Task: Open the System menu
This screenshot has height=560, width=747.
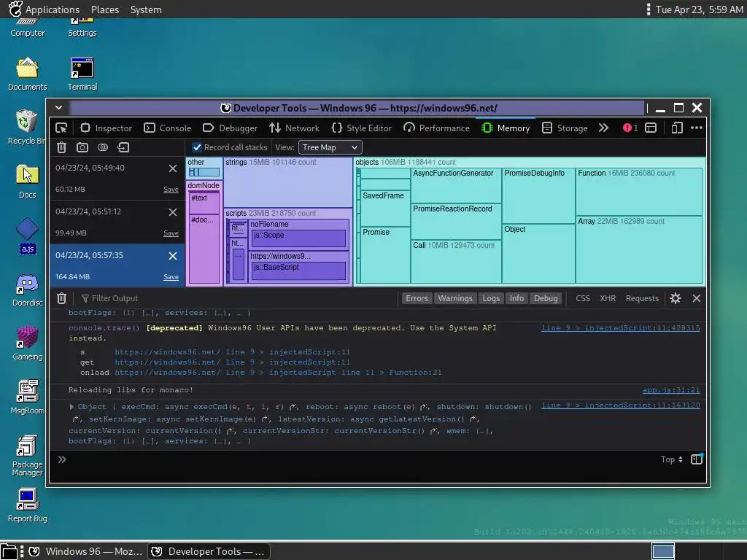Action: pyautogui.click(x=146, y=9)
